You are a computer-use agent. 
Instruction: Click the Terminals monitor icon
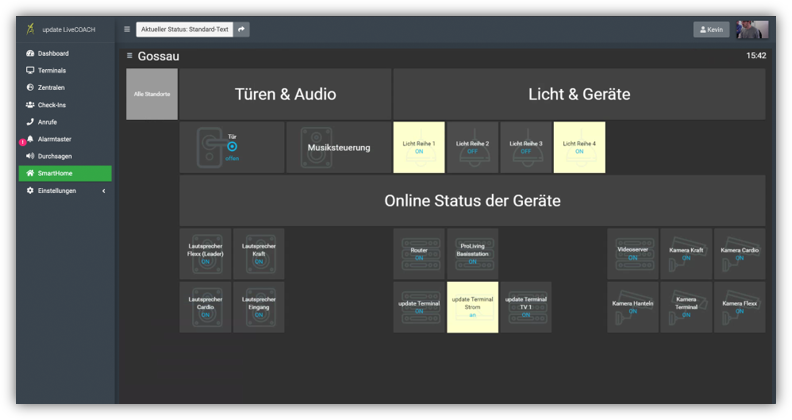[30, 70]
